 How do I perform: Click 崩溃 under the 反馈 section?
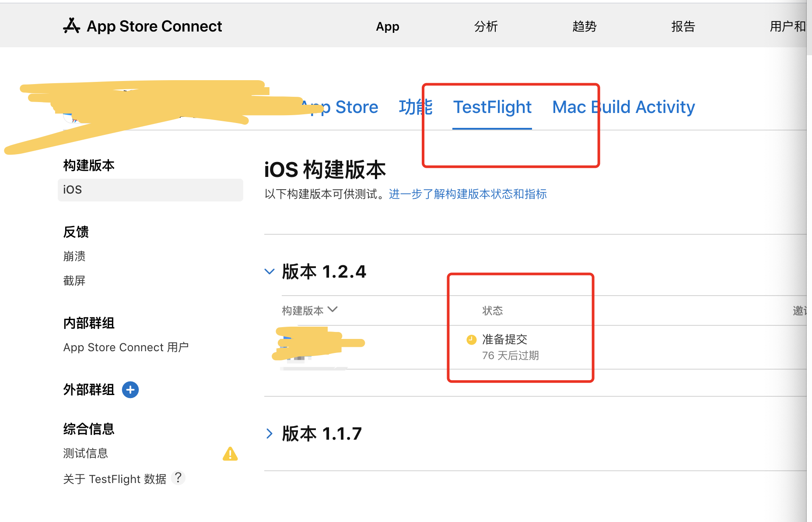[x=74, y=256]
